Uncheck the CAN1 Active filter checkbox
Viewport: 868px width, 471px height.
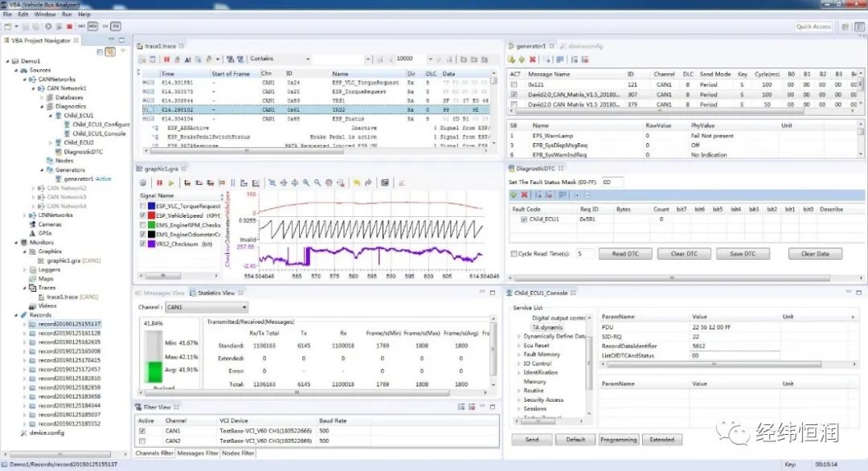(x=142, y=431)
